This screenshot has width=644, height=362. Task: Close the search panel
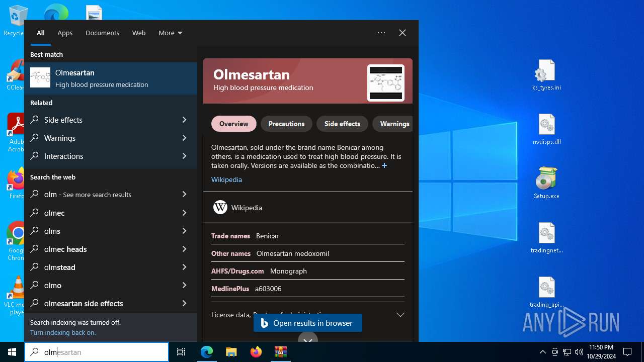(x=403, y=33)
